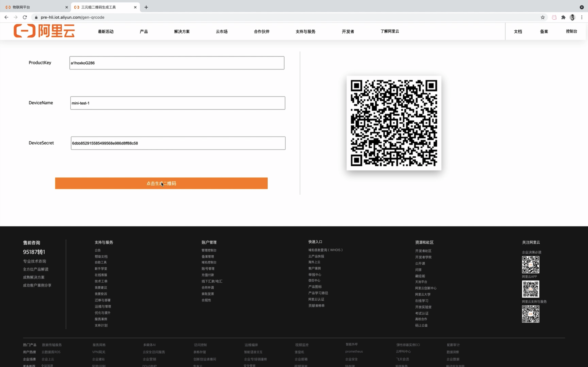Open the 产品 navigation menu

coord(144,32)
